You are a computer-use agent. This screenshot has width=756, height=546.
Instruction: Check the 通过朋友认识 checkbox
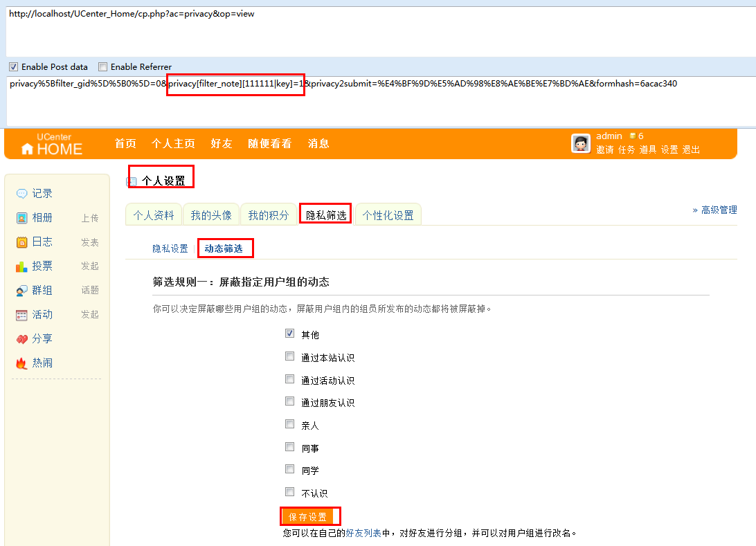289,401
